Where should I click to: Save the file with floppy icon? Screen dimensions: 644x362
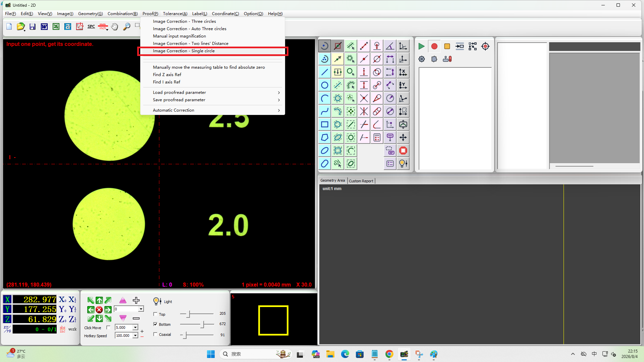(x=33, y=26)
